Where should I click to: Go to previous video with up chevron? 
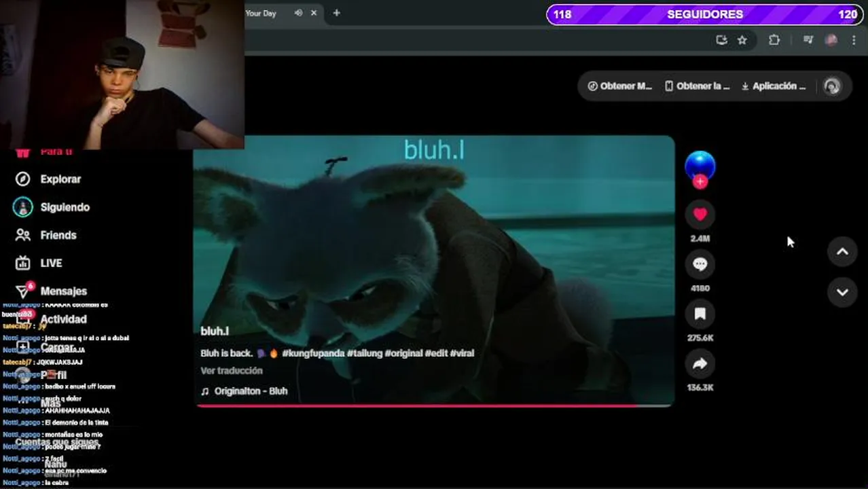coord(842,252)
